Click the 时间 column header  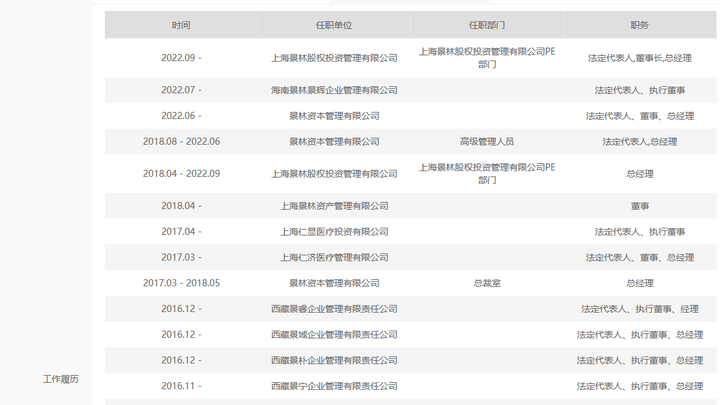click(181, 25)
